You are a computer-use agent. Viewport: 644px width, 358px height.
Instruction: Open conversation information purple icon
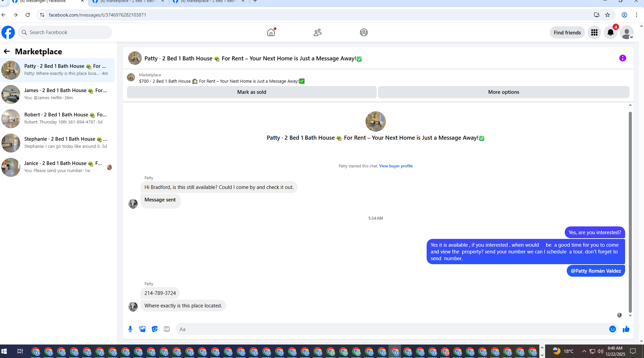[623, 58]
